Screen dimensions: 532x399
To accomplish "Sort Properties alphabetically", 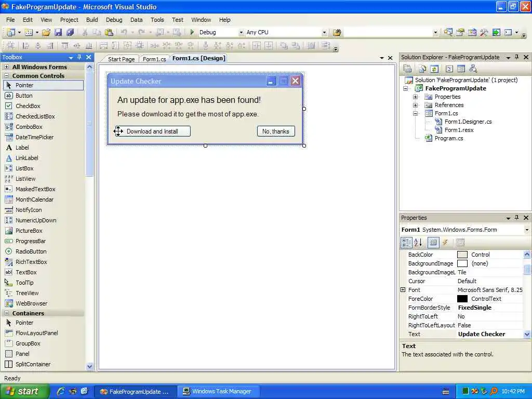I will pyautogui.click(x=418, y=242).
